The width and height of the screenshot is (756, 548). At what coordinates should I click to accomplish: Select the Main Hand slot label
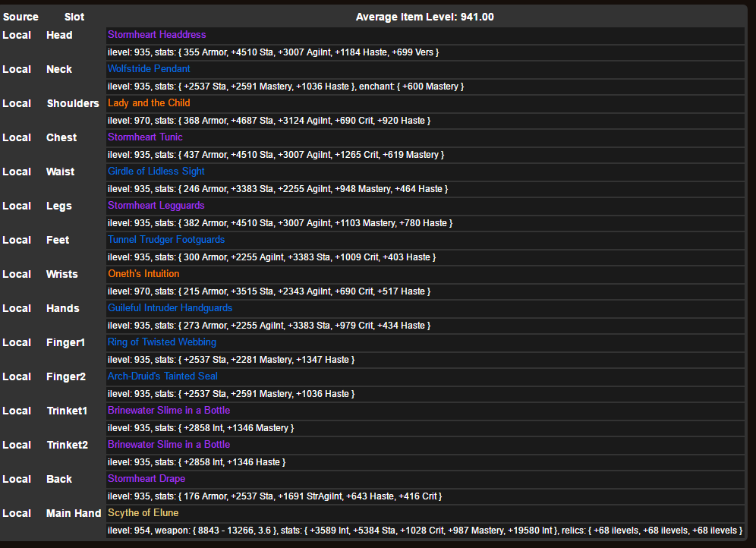click(74, 514)
